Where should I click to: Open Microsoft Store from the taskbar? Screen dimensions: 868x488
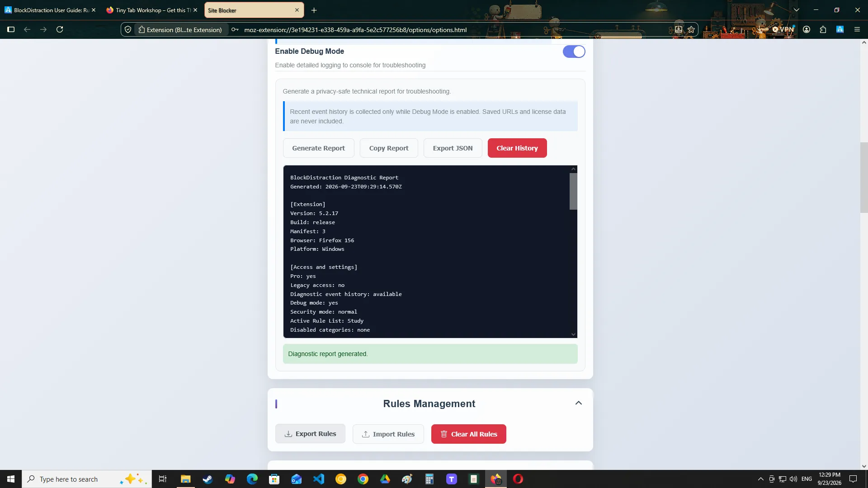click(274, 479)
